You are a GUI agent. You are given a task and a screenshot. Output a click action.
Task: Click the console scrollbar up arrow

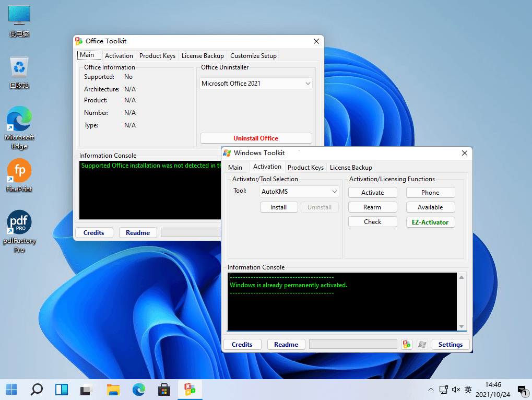tap(462, 277)
